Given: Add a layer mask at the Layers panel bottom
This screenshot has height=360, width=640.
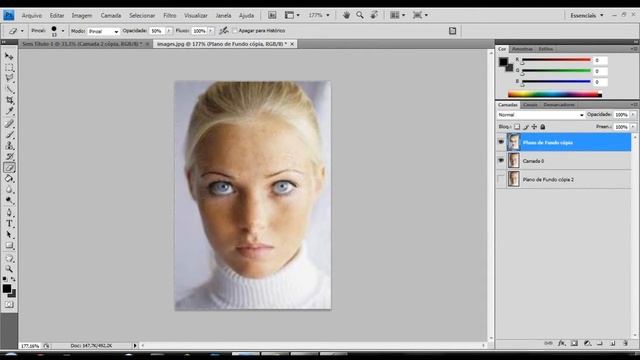Looking at the screenshot, I should (574, 344).
